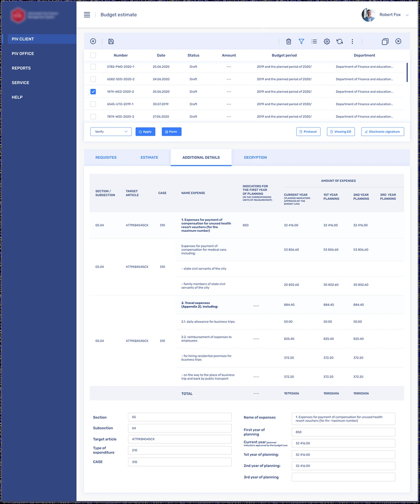420x504 pixels.
Task: Switch to the ESTIMATE tab
Action: pos(149,157)
